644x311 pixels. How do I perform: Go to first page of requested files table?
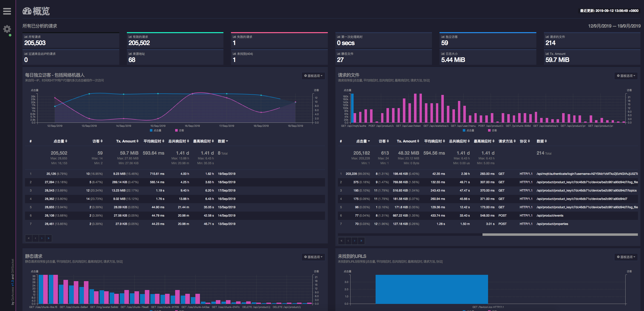click(x=341, y=241)
